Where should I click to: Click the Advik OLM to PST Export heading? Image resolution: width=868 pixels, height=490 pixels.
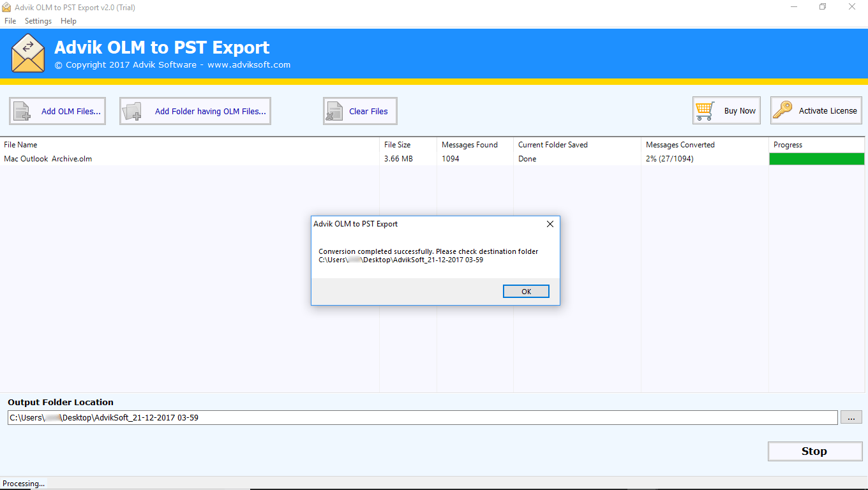click(161, 47)
